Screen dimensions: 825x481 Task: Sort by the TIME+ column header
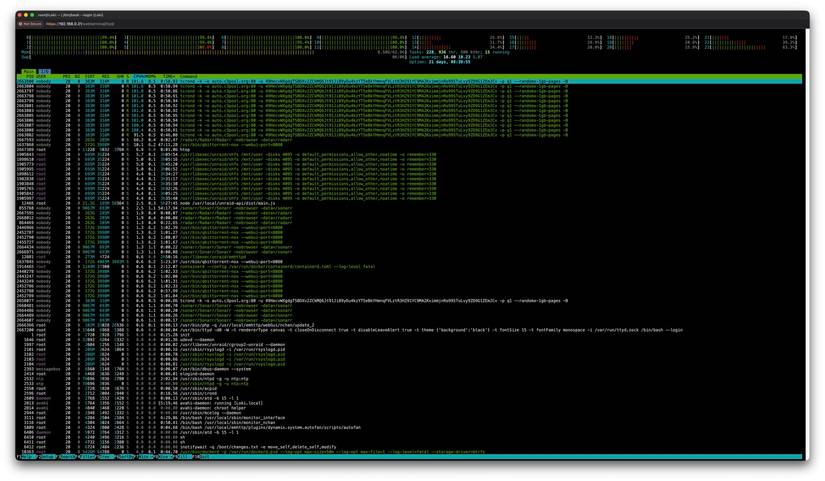point(169,77)
